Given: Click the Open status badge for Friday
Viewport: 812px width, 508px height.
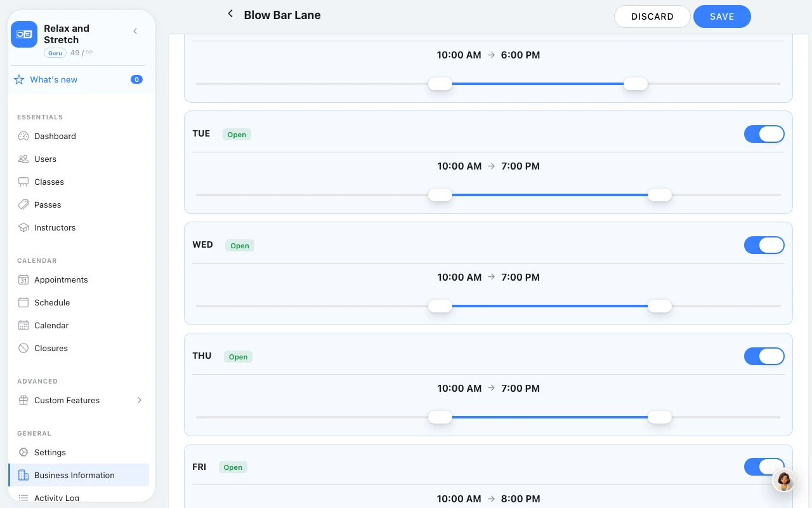Looking at the screenshot, I should (233, 467).
